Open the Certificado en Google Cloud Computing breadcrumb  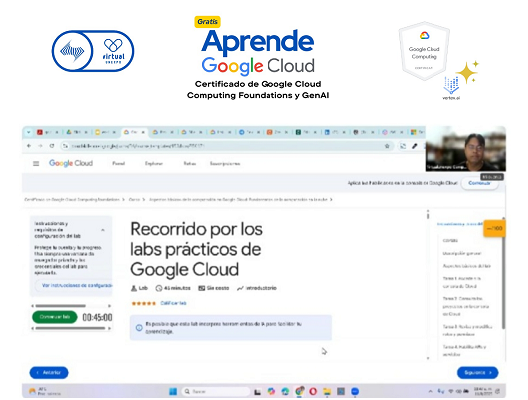[x=72, y=200]
